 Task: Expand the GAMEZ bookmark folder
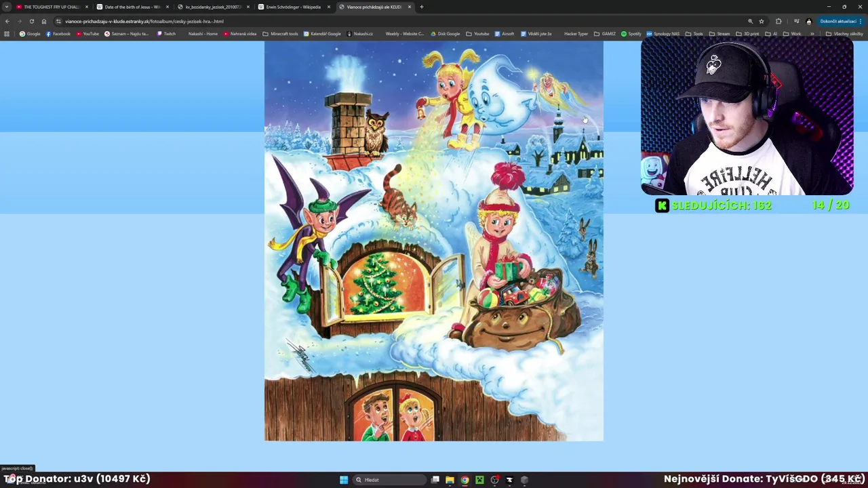(605, 34)
